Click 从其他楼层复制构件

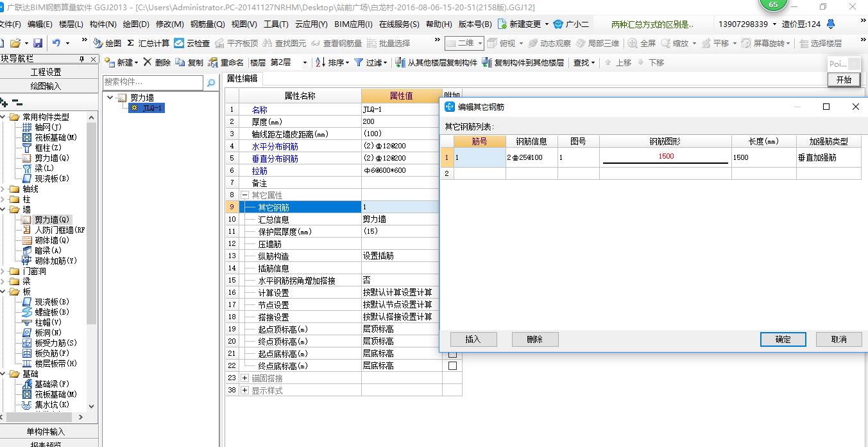click(436, 62)
